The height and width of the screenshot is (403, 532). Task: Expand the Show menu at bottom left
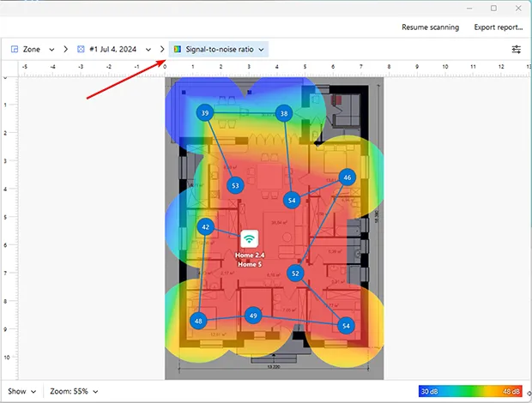coord(21,391)
